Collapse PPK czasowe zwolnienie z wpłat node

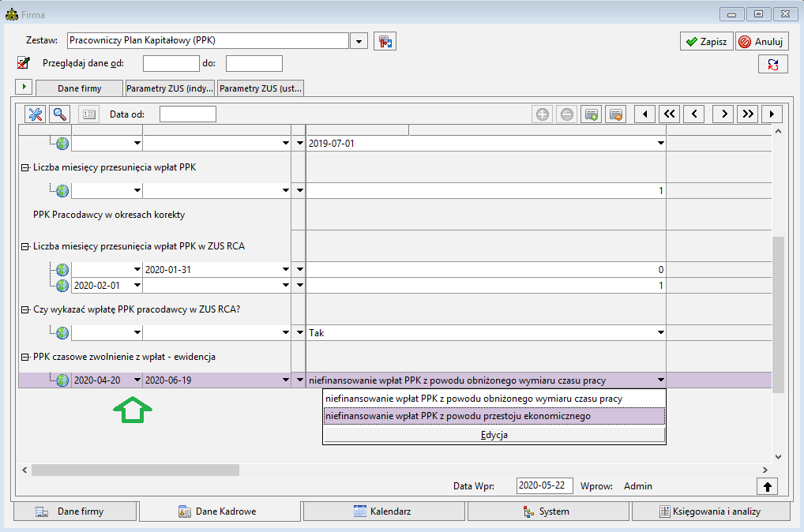coord(24,358)
